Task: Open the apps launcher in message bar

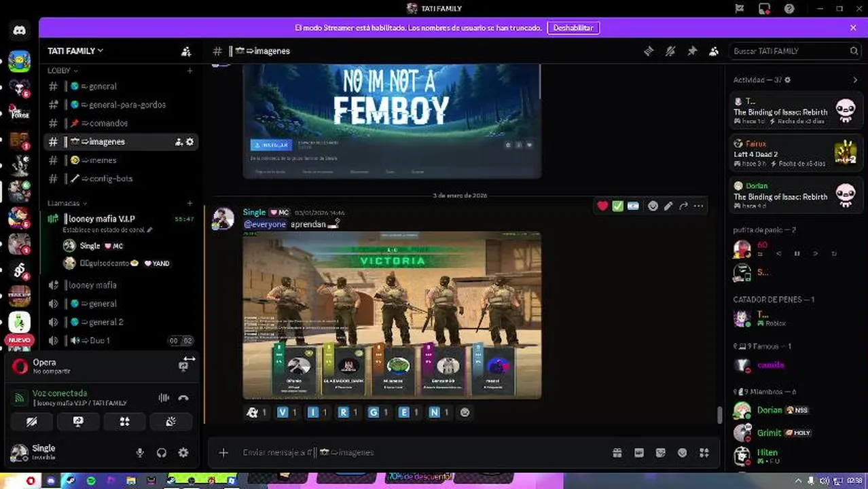Action: point(704,452)
